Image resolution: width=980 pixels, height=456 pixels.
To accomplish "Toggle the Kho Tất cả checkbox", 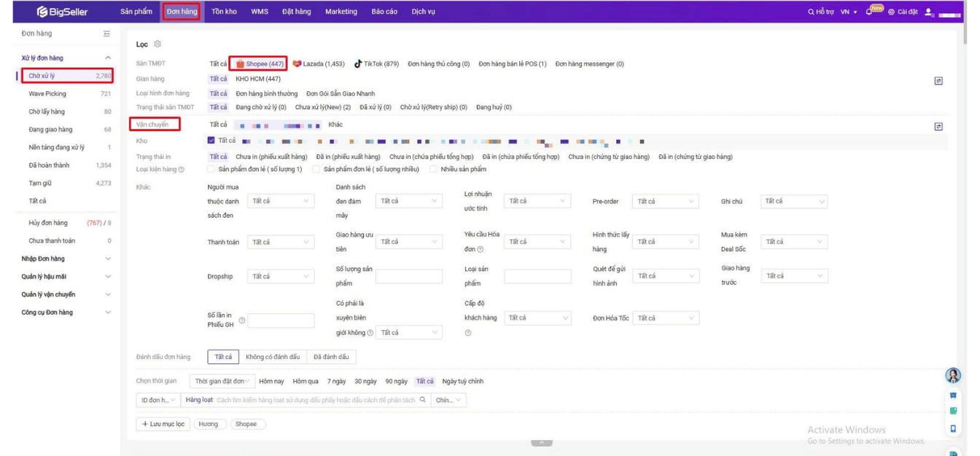I will tap(211, 141).
